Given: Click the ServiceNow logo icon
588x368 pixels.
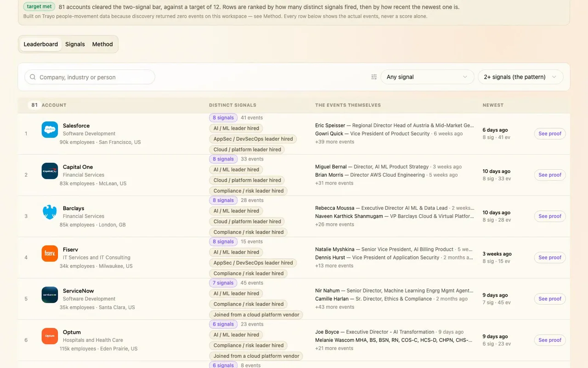Looking at the screenshot, I should (x=50, y=295).
